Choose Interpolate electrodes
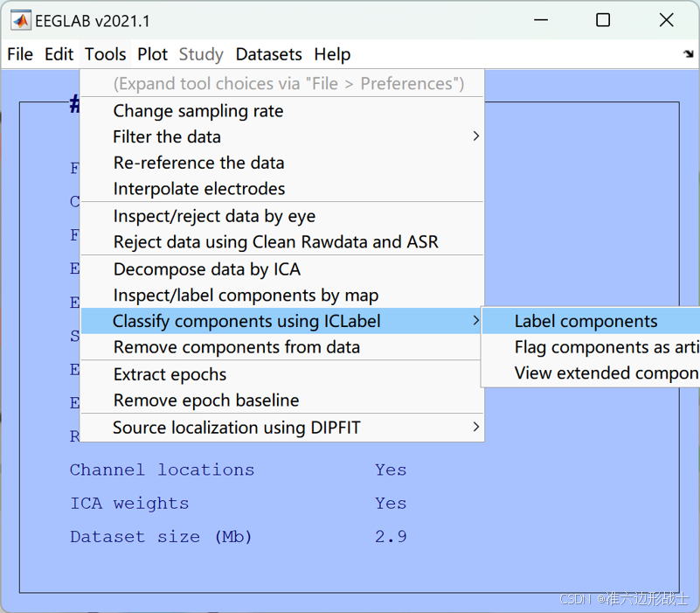 282,189
